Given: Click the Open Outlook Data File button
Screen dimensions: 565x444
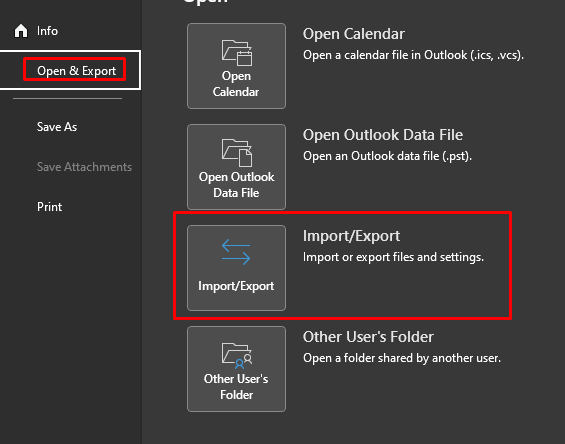Looking at the screenshot, I should 236,167.
